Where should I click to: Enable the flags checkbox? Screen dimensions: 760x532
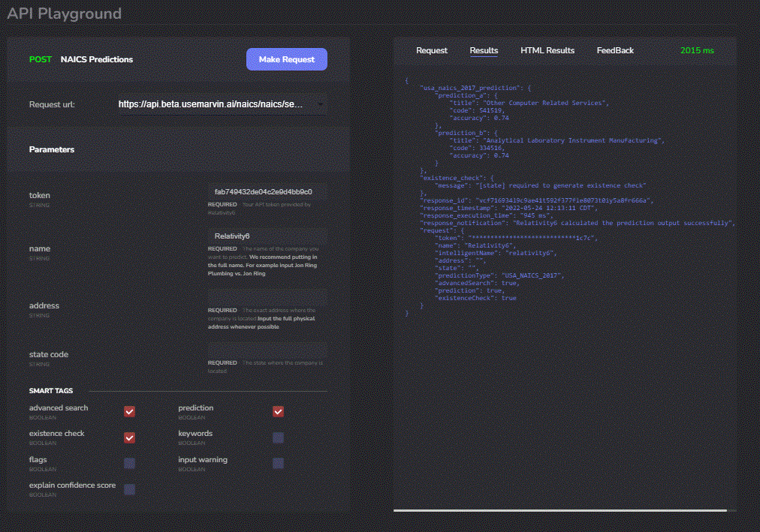click(129, 463)
